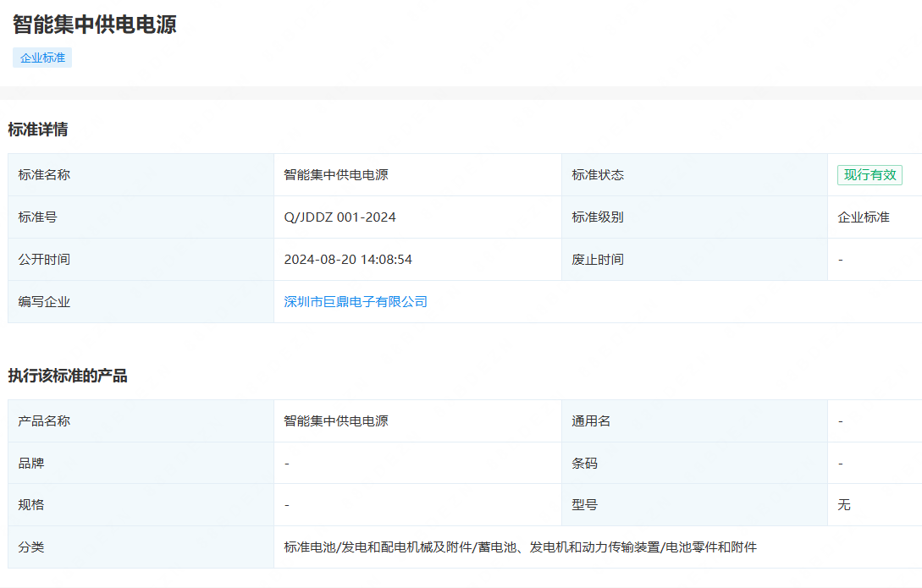Click the 条码 label cell
Screen dimensions: 922x588
694,463
